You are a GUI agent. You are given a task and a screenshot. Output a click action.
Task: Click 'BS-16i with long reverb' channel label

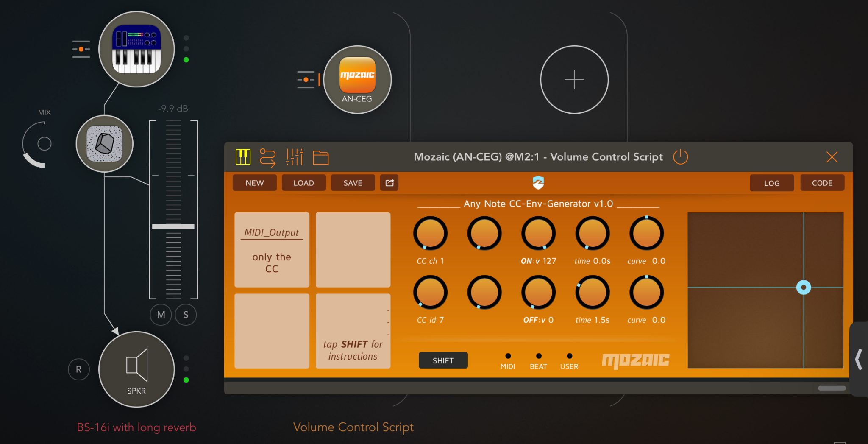[x=136, y=427]
